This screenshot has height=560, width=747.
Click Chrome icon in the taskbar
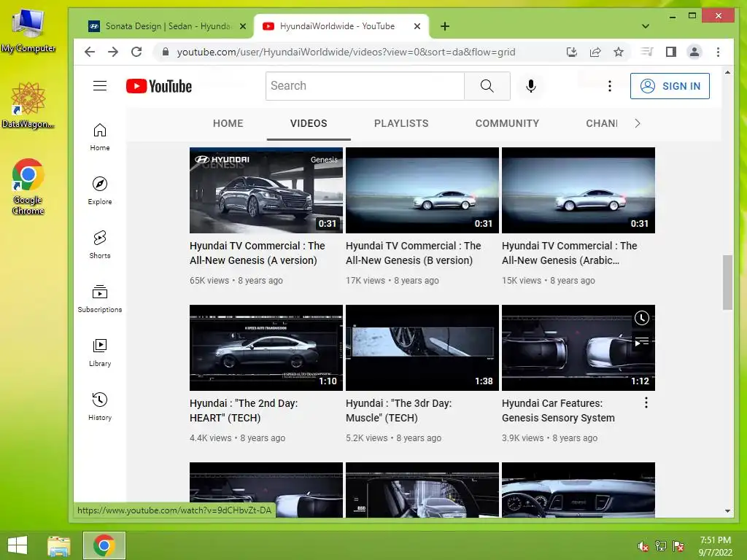click(x=104, y=545)
